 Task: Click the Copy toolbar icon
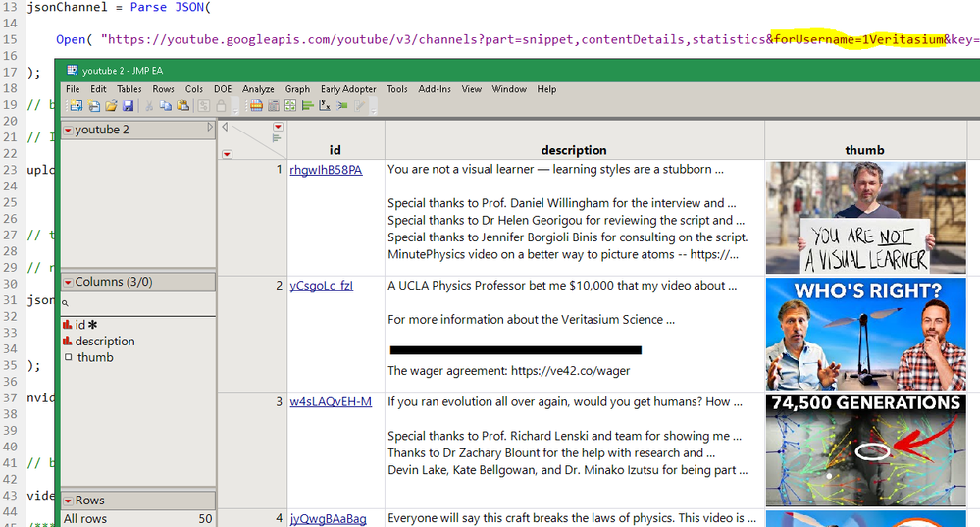click(x=166, y=106)
